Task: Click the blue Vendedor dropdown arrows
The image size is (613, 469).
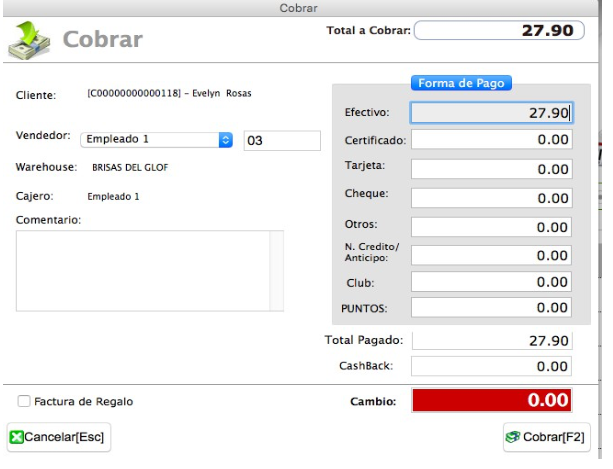Action: click(226, 140)
